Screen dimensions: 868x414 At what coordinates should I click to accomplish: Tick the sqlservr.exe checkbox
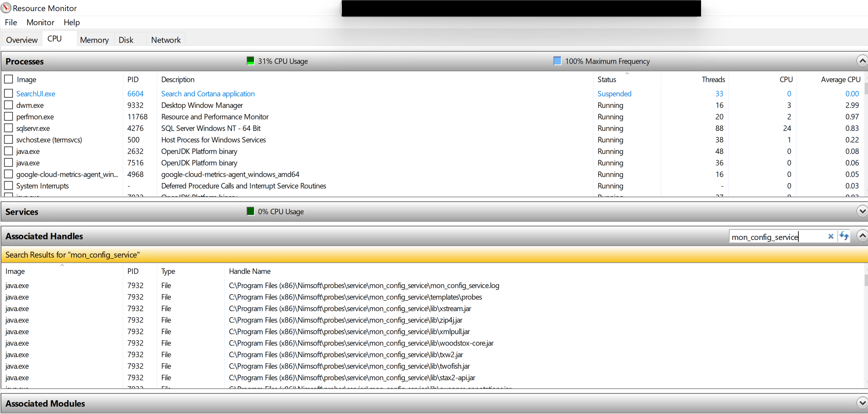point(9,128)
